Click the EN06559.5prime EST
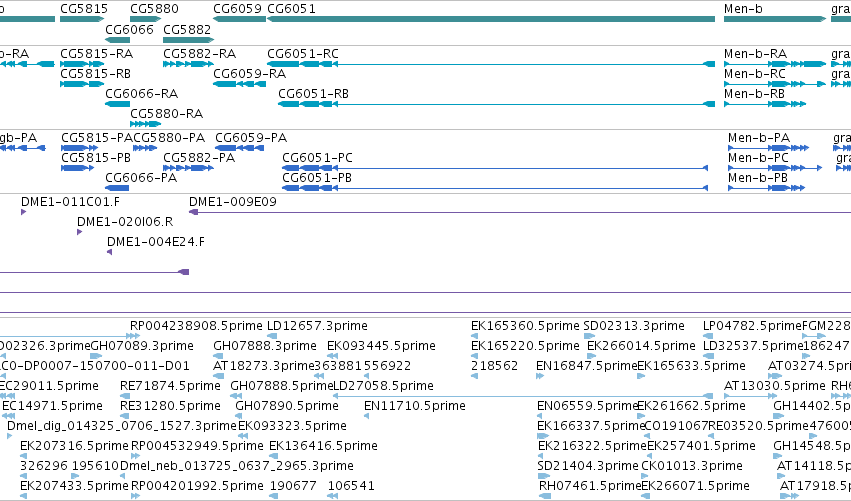Viewport: 851px width, 501px height. (x=541, y=417)
